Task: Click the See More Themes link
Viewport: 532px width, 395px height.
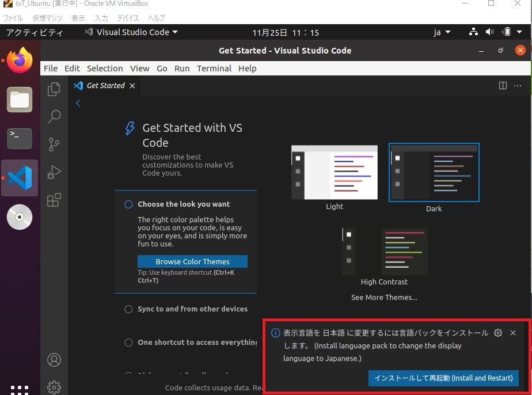Action: point(384,298)
